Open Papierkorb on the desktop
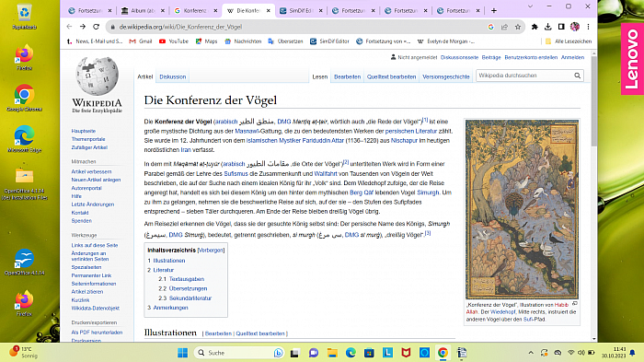The height and width of the screenshot is (362, 644). click(x=25, y=18)
